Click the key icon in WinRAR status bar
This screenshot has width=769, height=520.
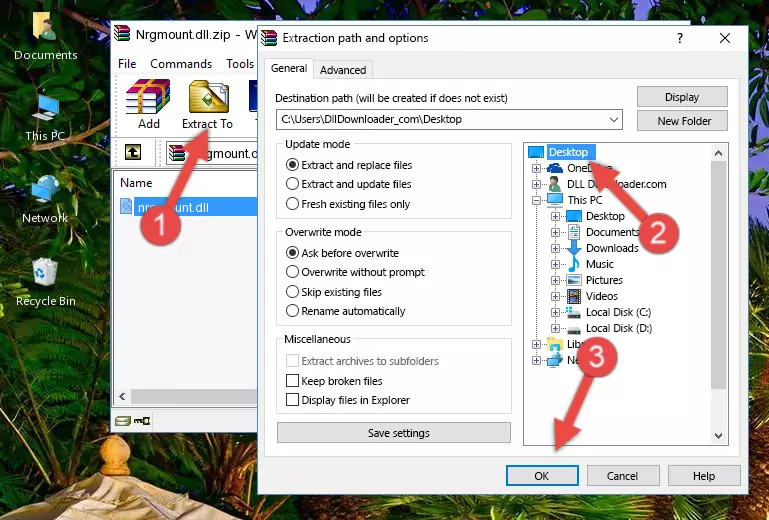point(142,420)
